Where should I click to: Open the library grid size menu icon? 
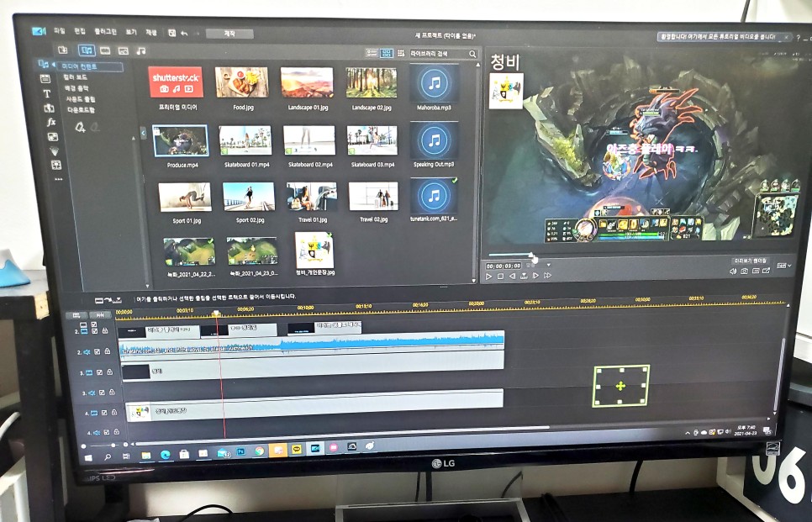tap(401, 53)
